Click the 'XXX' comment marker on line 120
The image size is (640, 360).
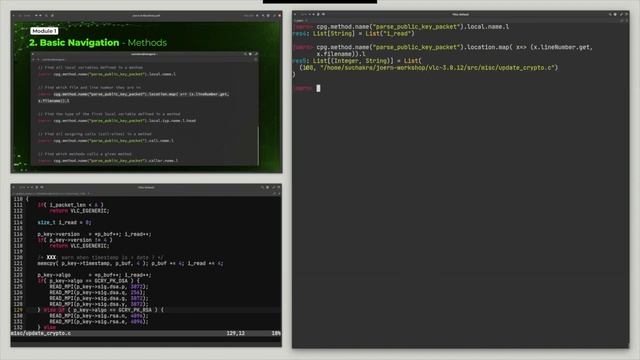[x=51, y=258]
